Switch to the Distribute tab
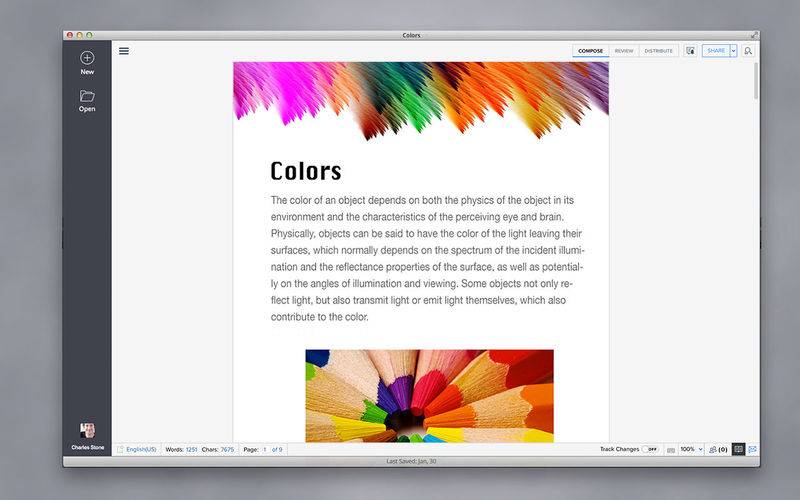Viewport: 800px width, 500px height. click(x=658, y=51)
